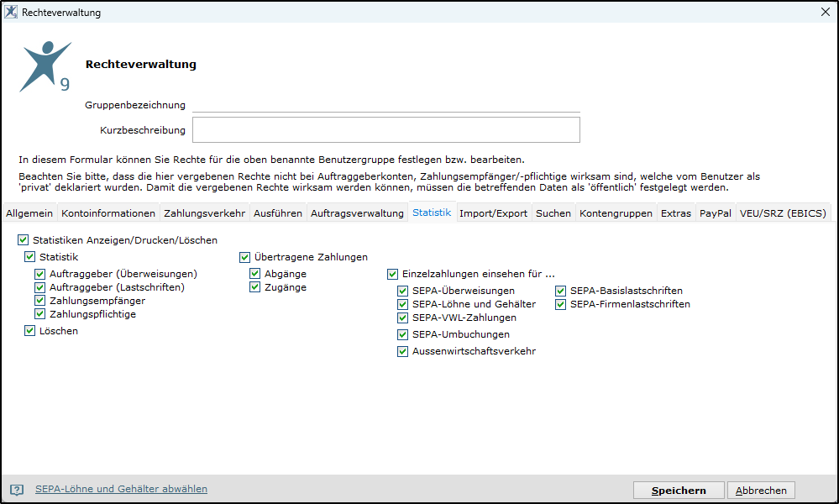
Task: Toggle the Löschen checkbox
Action: coord(29,331)
